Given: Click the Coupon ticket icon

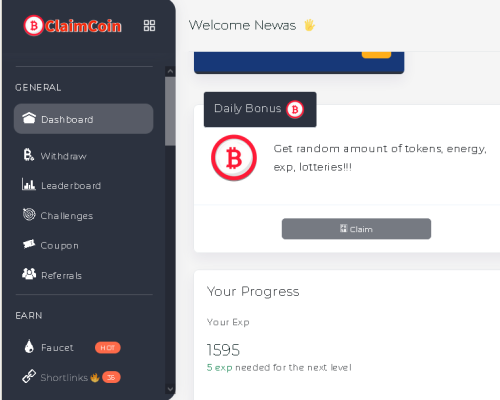Looking at the screenshot, I should [29, 244].
